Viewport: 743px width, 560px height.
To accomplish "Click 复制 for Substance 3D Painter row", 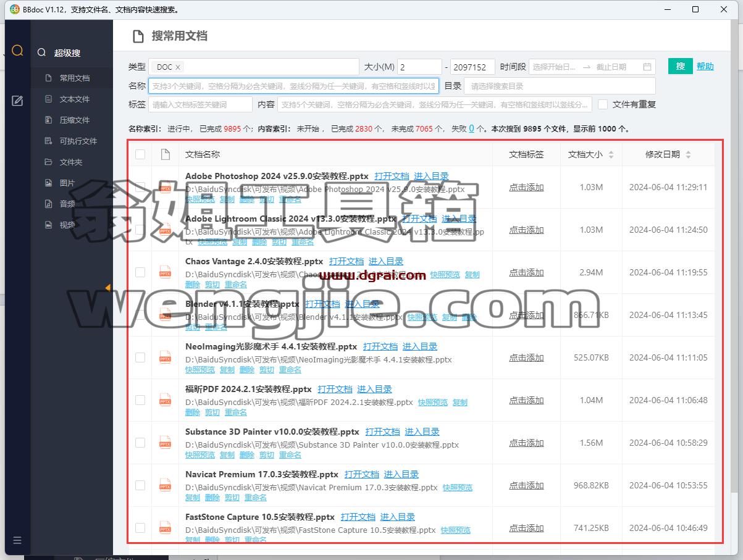I will tap(227, 454).
